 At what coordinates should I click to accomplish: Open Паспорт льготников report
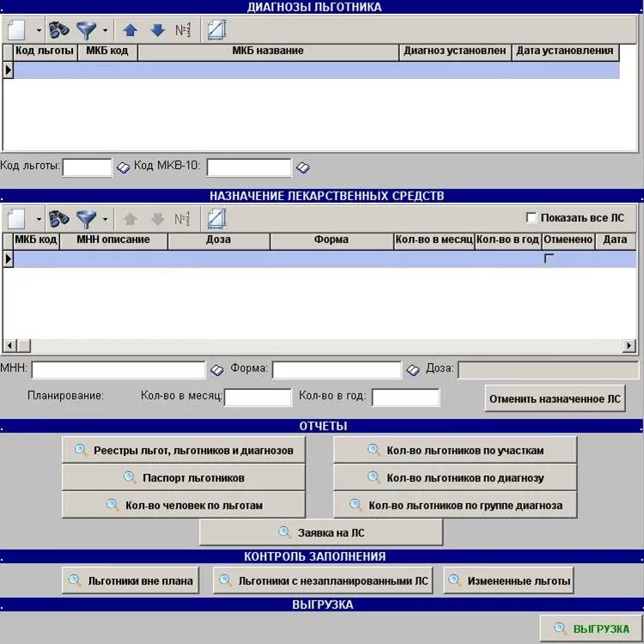click(x=184, y=477)
